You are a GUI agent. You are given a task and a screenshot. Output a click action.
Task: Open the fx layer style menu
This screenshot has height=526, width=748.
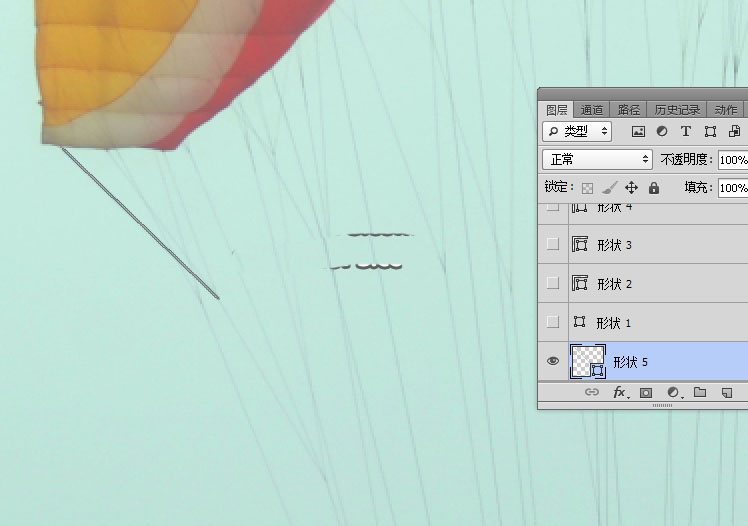[619, 393]
